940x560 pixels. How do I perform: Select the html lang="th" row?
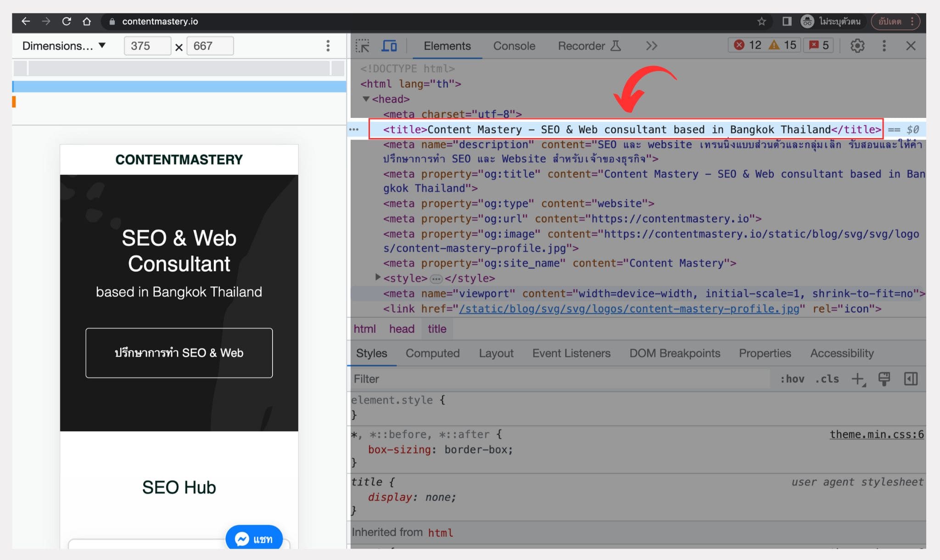click(x=411, y=84)
